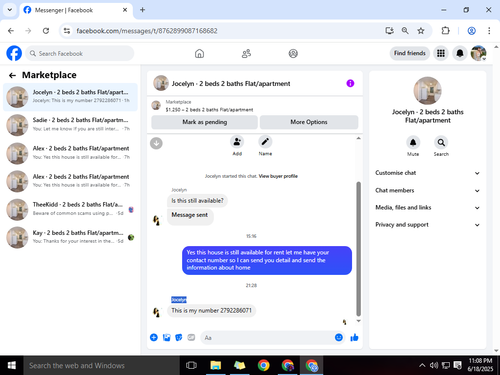
Task: Open Chrome extensions puzzle icon
Action: coord(445,31)
